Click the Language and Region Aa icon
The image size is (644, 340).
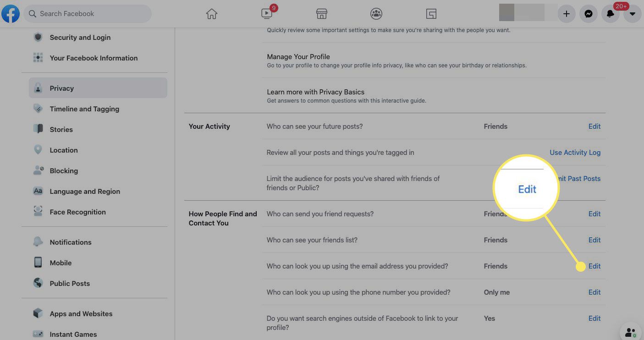[x=38, y=191]
